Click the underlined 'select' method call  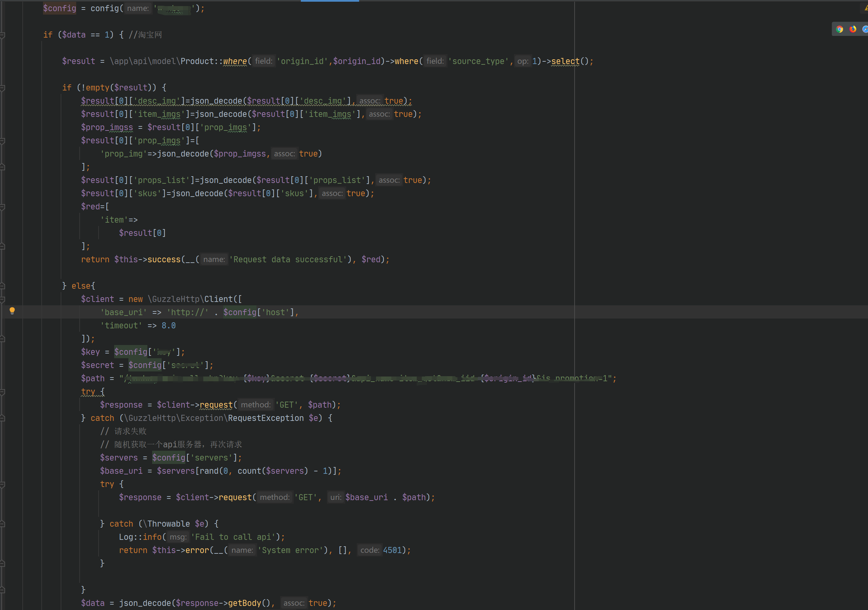[x=565, y=61]
